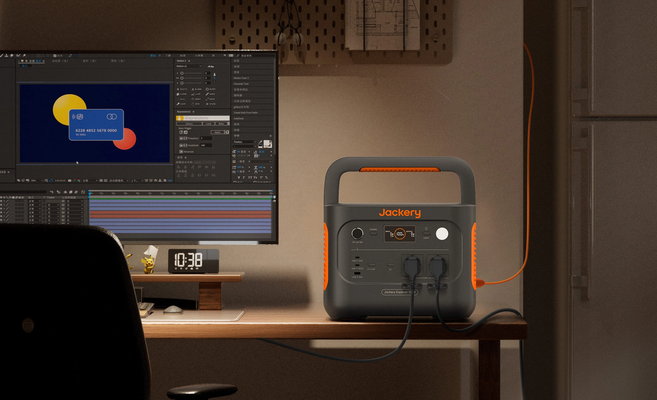Screen dimensions: 657x400
Task: Toggle the checkbox beside Frequency
Action: click(181, 138)
